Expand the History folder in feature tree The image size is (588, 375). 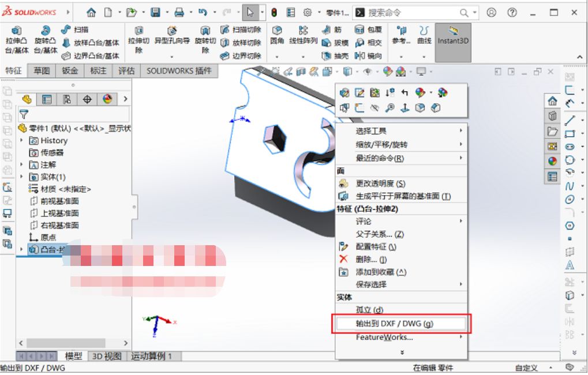tap(23, 140)
